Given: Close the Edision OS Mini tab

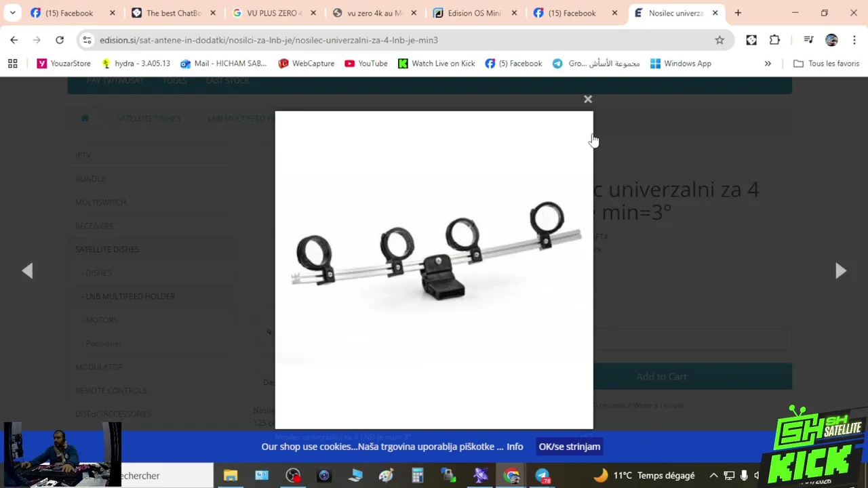Looking at the screenshot, I should 514,13.
